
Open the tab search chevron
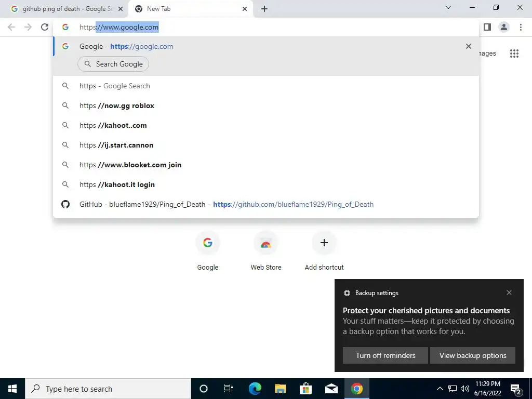click(x=448, y=7)
